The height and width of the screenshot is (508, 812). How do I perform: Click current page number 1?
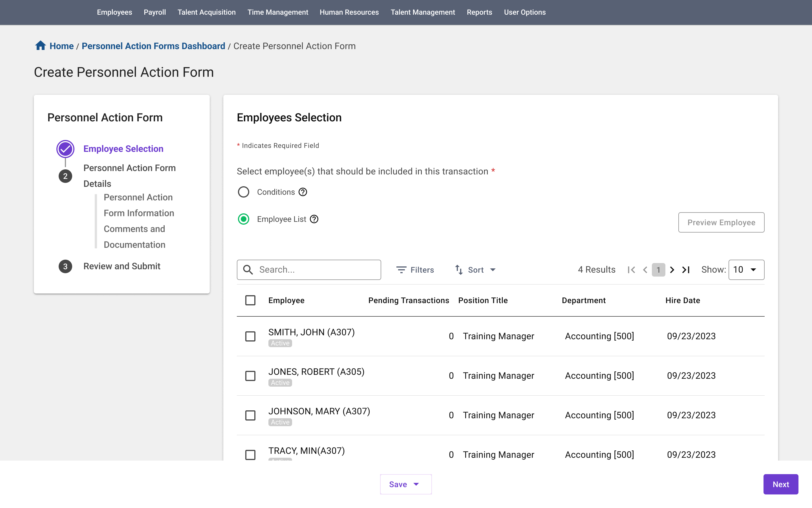(x=658, y=270)
